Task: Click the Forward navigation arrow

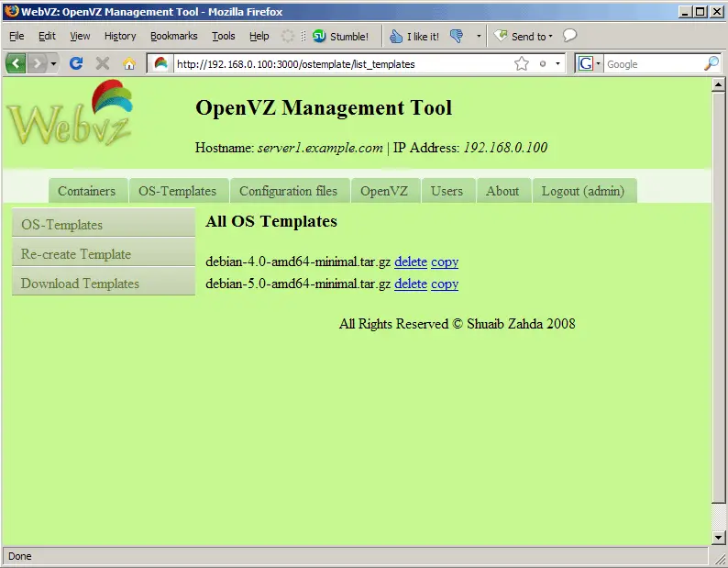Action: [38, 63]
